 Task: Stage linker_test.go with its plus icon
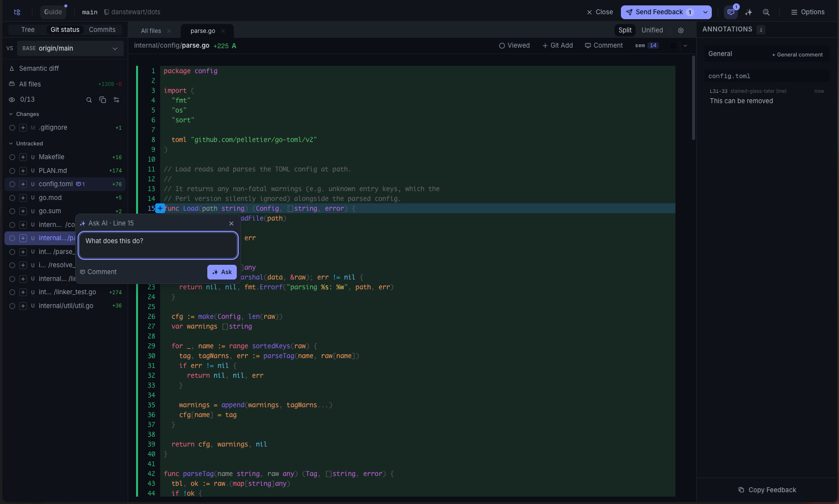pos(23,292)
